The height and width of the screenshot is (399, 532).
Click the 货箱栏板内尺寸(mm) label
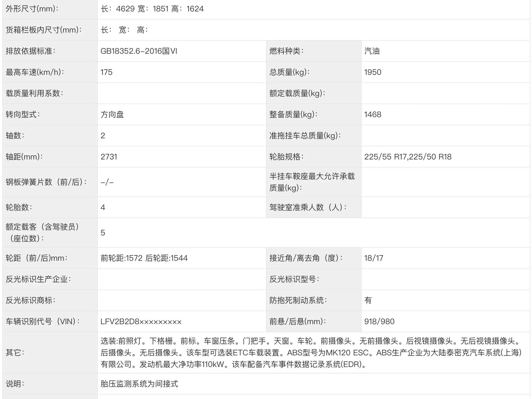coord(44,30)
